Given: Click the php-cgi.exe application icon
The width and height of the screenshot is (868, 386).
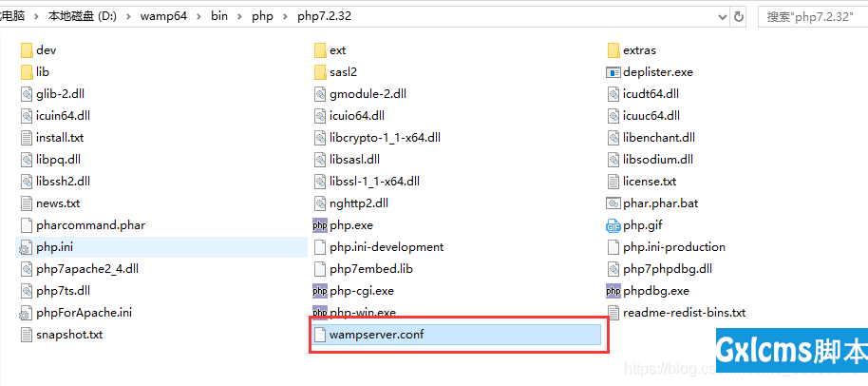Looking at the screenshot, I should tap(320, 291).
